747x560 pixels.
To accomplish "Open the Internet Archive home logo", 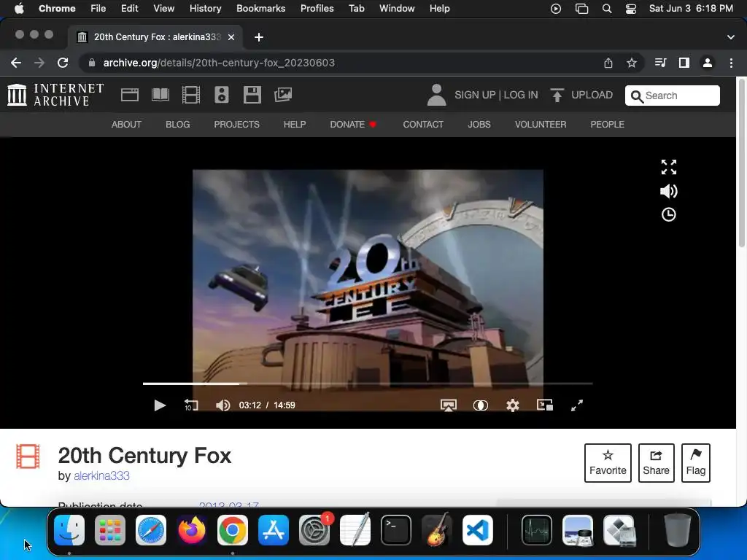I will click(55, 95).
